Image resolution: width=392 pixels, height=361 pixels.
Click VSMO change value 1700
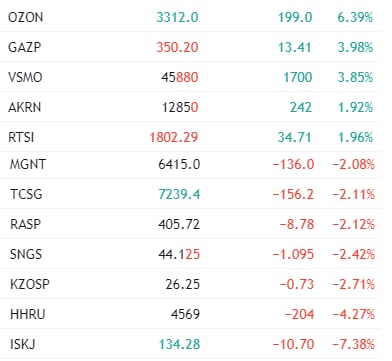coord(298,77)
